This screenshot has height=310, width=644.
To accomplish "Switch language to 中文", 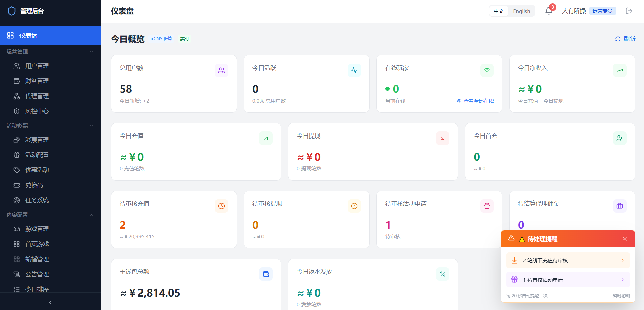I will coord(499,11).
